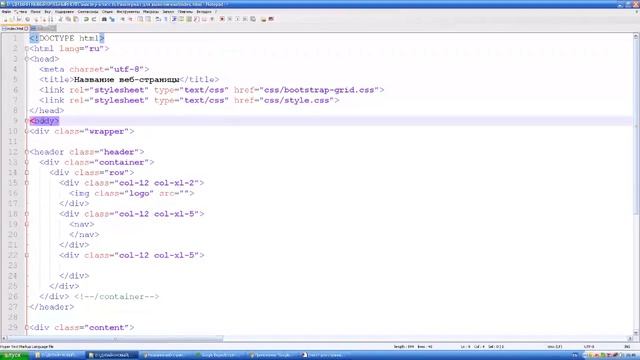This screenshot has width=640, height=360.
Task: Collapse the html fold on line 2
Action: pyautogui.click(x=27, y=49)
